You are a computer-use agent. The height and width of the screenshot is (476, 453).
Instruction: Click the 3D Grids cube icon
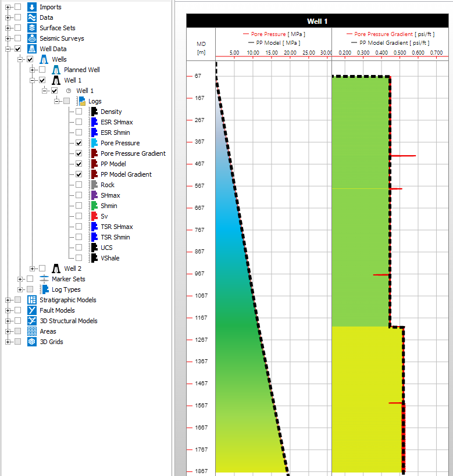pos(32,342)
